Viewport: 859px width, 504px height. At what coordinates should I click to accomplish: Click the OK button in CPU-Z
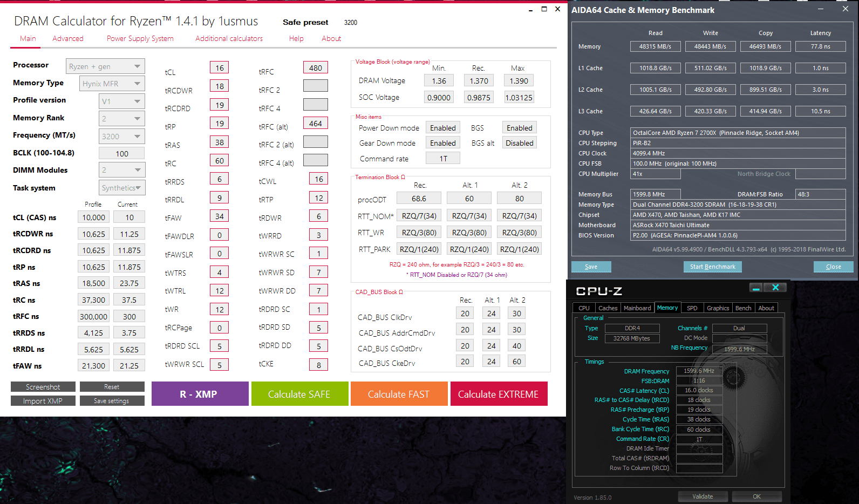pos(757,496)
